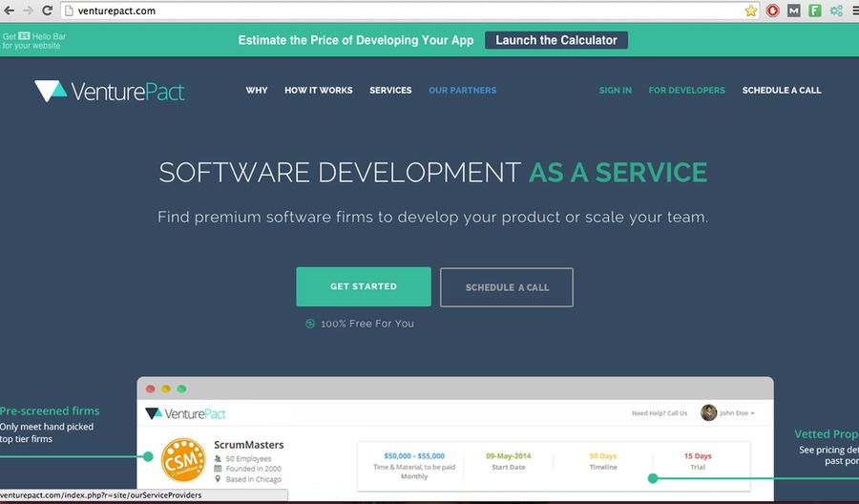Click the GET STARTED button

[x=364, y=286]
